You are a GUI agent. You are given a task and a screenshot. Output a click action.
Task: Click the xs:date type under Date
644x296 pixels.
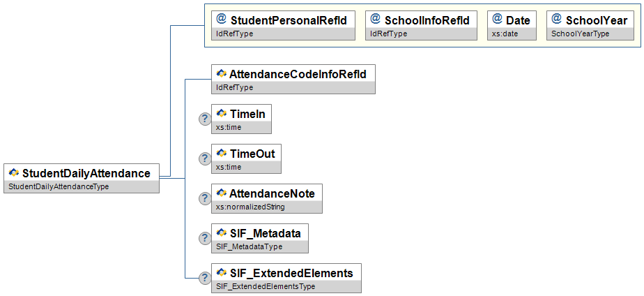coord(503,34)
